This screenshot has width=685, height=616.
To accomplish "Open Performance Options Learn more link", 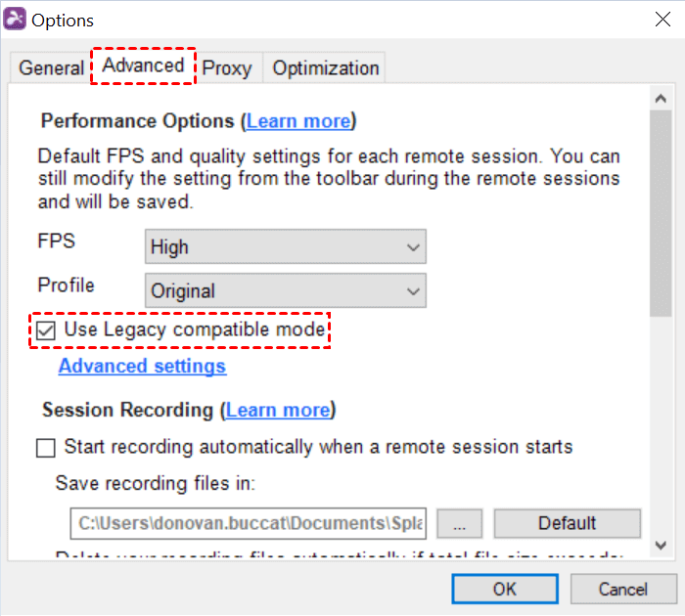I will [297, 121].
